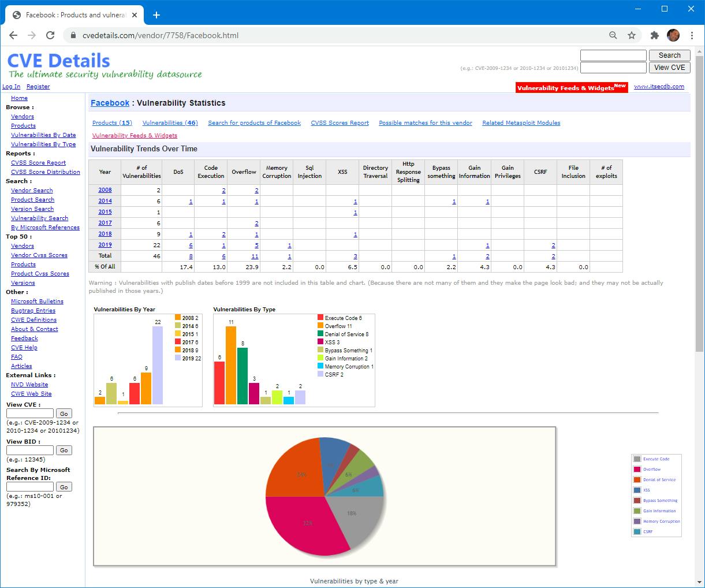This screenshot has height=588, width=705.
Task: Click CSRF lavender legend swatch in type chart
Action: [x=320, y=374]
